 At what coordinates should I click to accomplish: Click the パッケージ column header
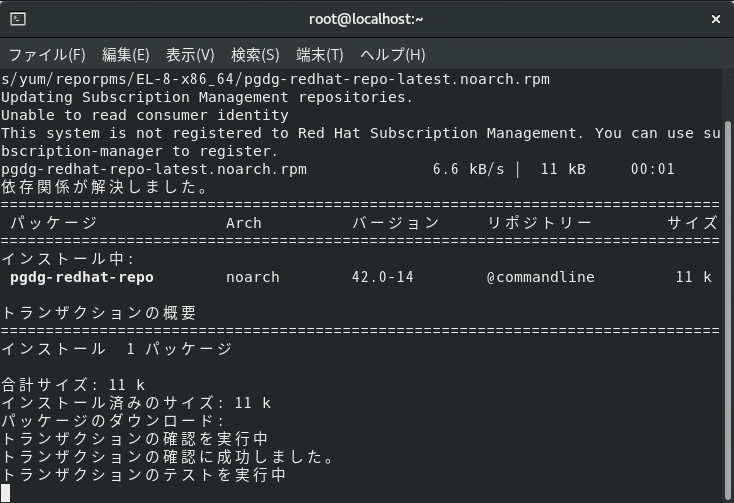pos(54,223)
